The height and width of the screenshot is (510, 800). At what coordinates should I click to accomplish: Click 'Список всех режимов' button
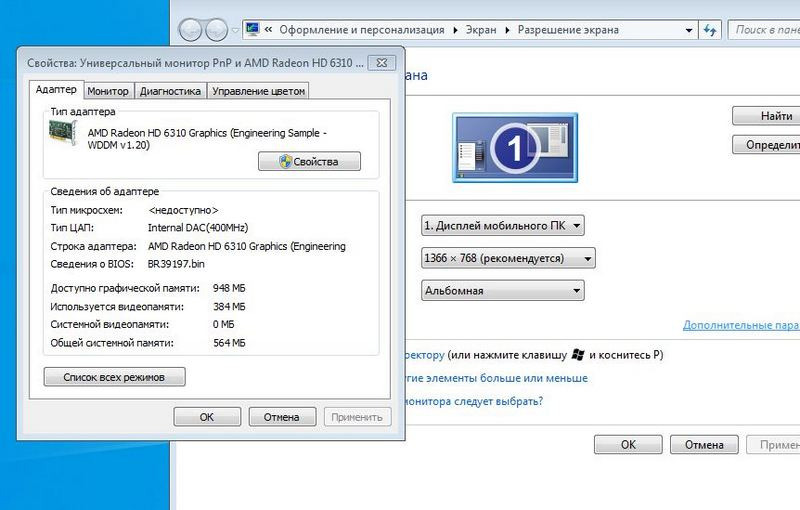[114, 377]
